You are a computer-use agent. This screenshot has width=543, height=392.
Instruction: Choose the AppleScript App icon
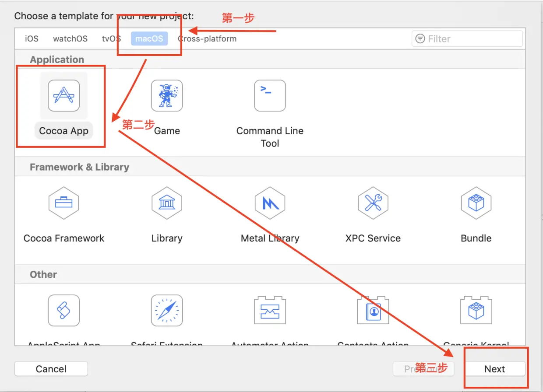coord(64,310)
